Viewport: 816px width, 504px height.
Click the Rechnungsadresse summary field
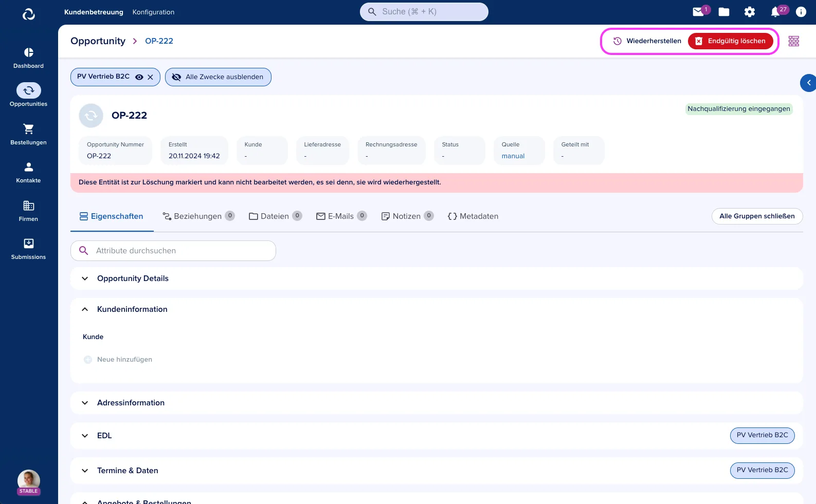tap(391, 151)
